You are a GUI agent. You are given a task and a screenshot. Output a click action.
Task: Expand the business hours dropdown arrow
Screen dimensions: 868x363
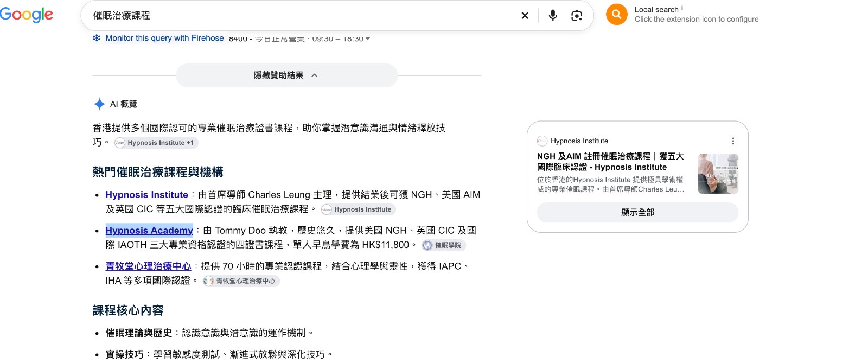[x=368, y=39]
